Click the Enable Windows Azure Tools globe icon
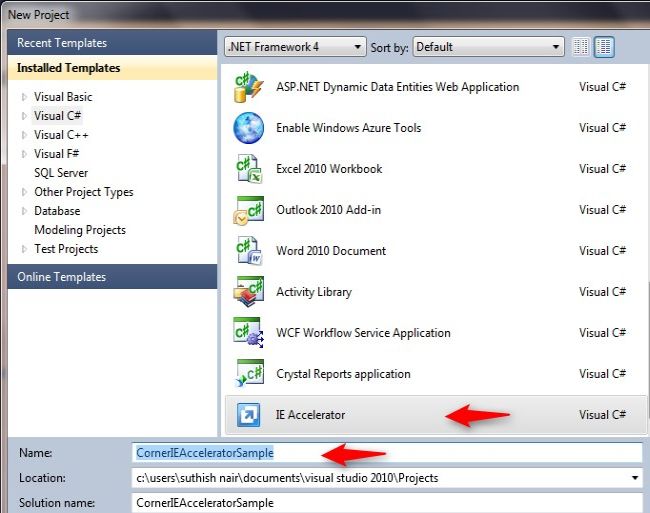The image size is (650, 513). tap(248, 128)
